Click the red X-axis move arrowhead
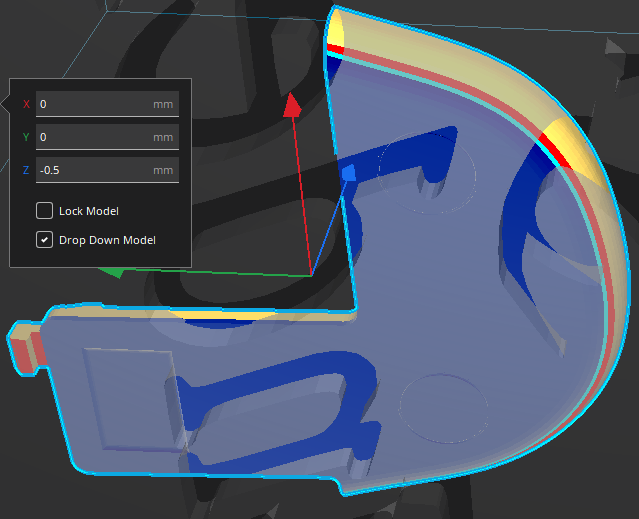The height and width of the screenshot is (519, 639). [292, 105]
